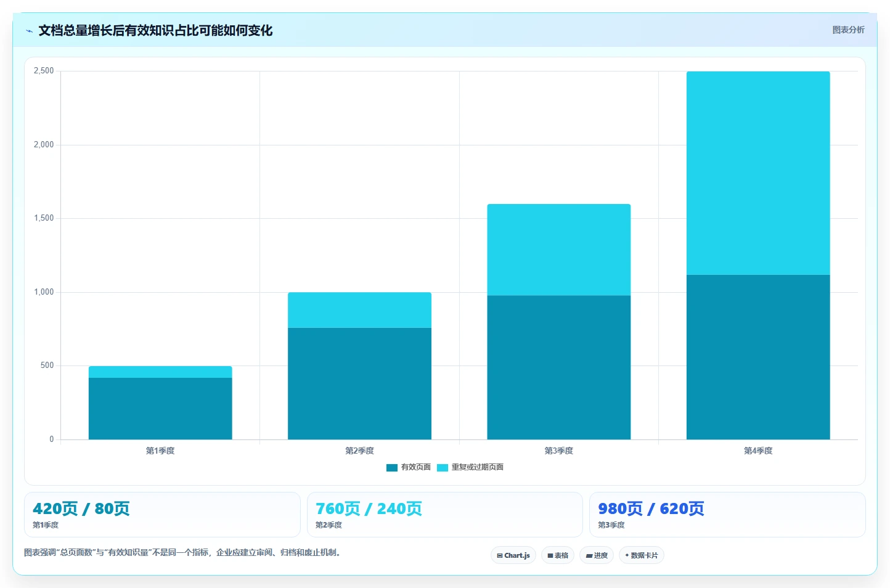Click the 第4季度 effective pages bar segment
Screen dimensions: 890x588
point(758,357)
